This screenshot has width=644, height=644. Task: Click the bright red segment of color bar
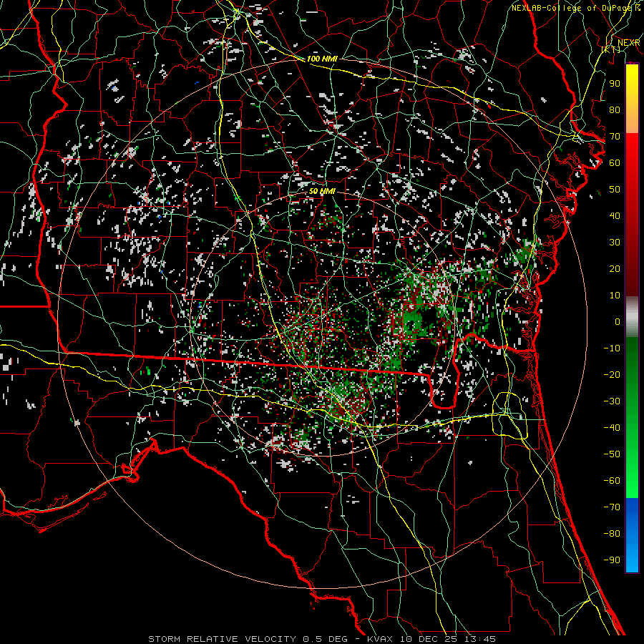(632, 152)
